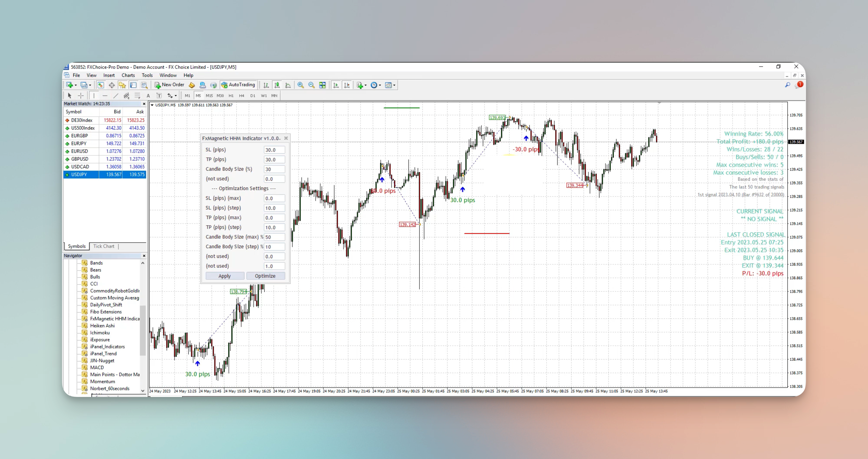Click the Apply button in indicator panel
Viewport: 868px width, 459px height.
click(x=224, y=276)
